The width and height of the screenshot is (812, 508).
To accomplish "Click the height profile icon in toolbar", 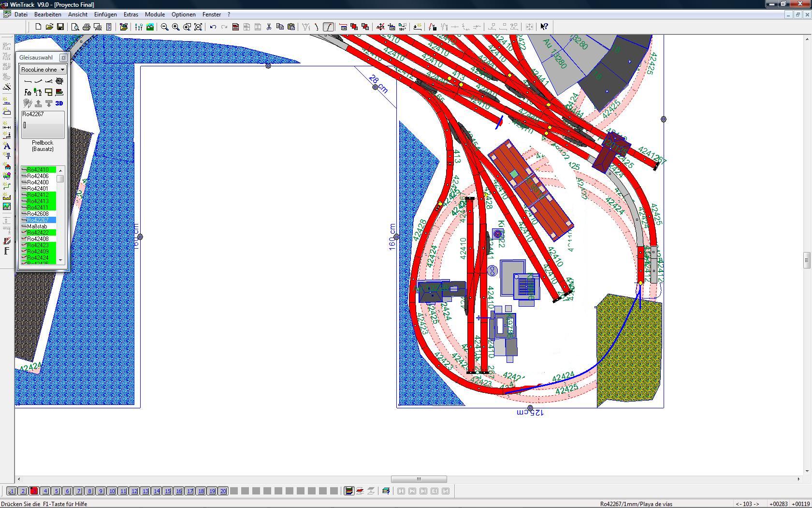I will point(139,27).
